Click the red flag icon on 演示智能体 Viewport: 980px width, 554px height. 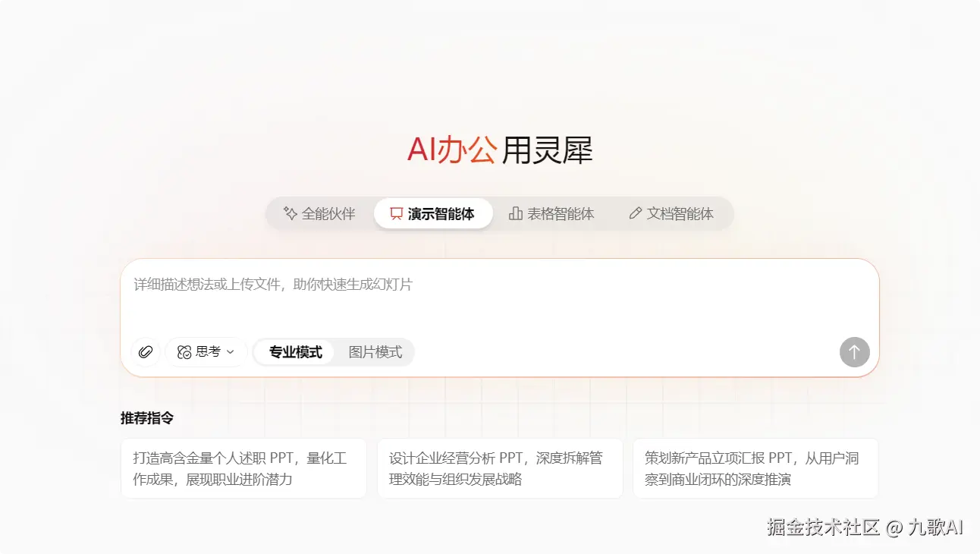[394, 213]
